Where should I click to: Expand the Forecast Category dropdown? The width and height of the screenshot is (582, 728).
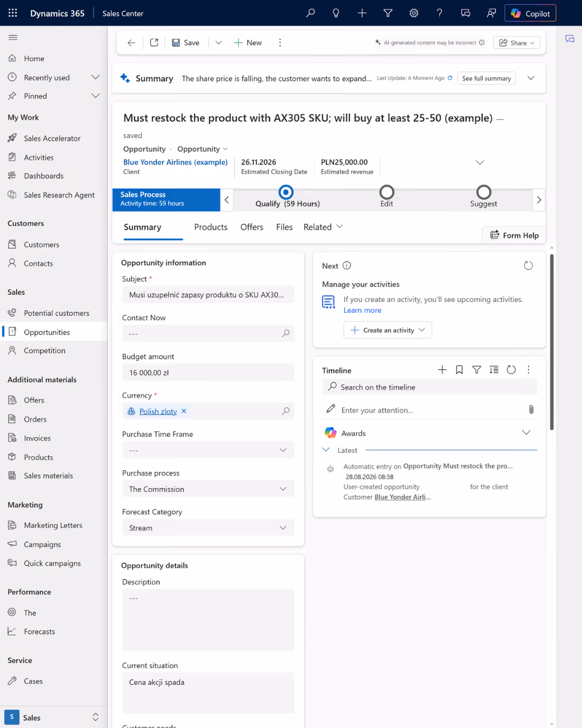click(208, 528)
